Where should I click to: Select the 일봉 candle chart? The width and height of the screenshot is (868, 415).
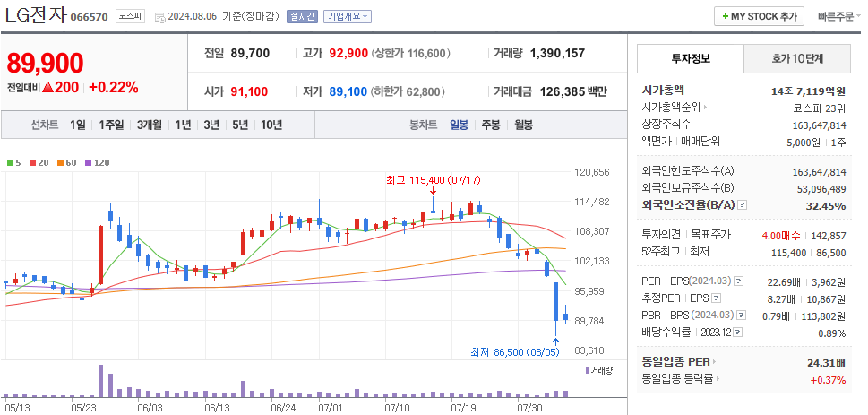459,125
